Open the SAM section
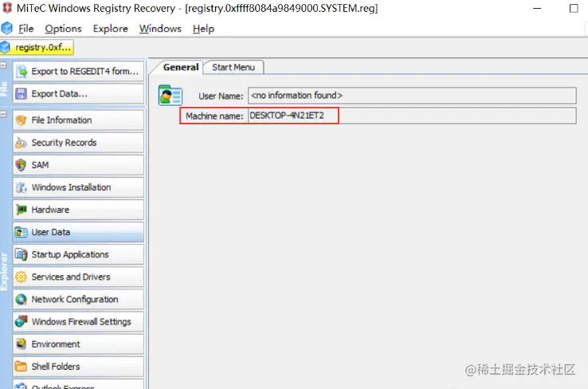This screenshot has width=588, height=389. 78,165
